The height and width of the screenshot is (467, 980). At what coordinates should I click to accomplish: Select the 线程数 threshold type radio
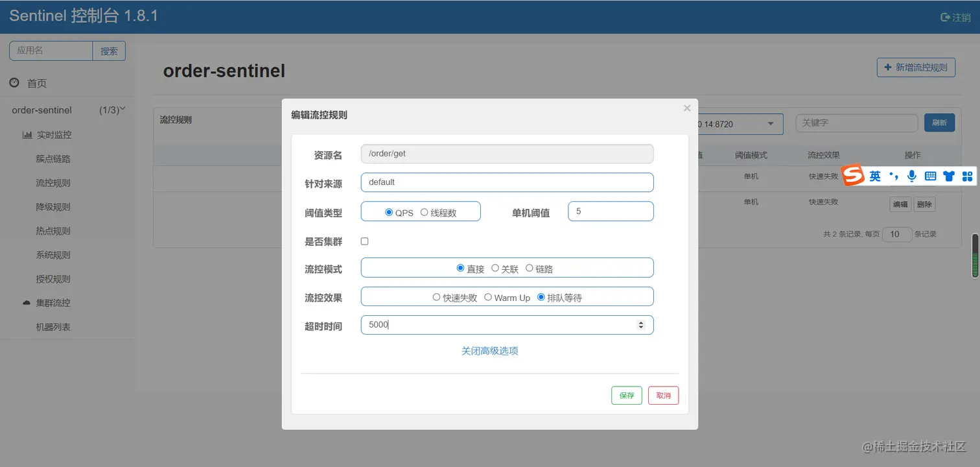[424, 212]
